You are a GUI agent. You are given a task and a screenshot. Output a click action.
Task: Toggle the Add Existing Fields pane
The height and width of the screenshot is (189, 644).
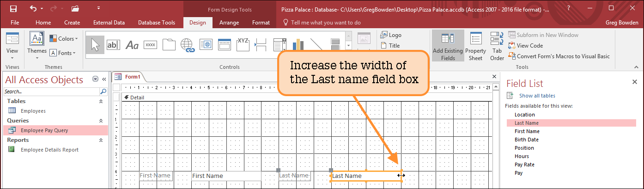tap(448, 45)
